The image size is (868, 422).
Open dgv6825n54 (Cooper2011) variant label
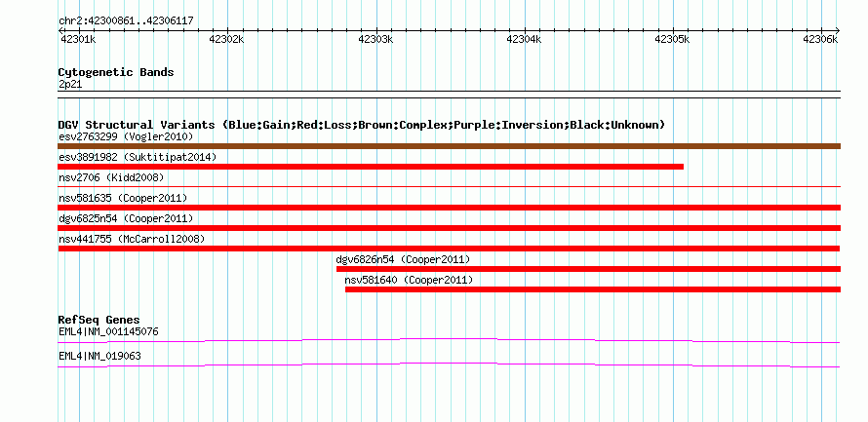coord(126,218)
